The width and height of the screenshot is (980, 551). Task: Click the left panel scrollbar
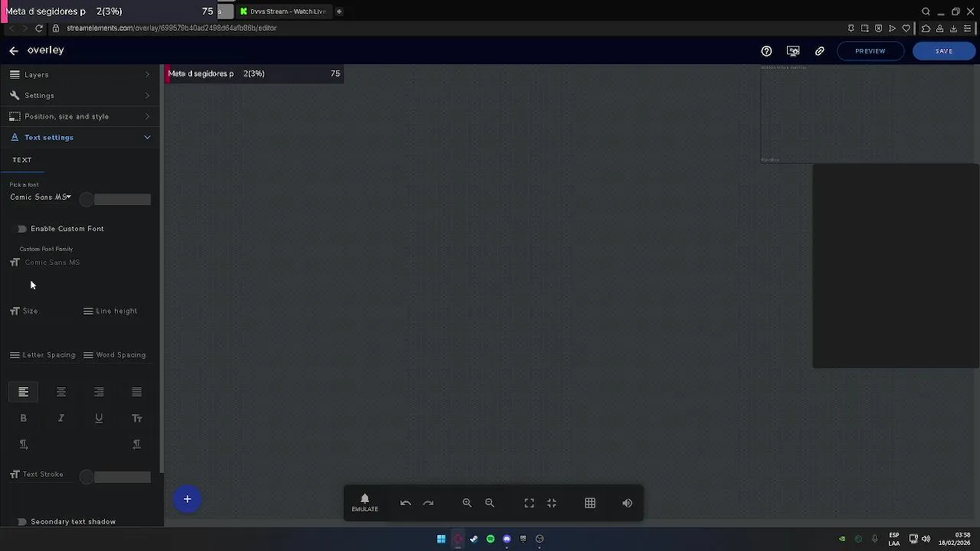[162, 268]
